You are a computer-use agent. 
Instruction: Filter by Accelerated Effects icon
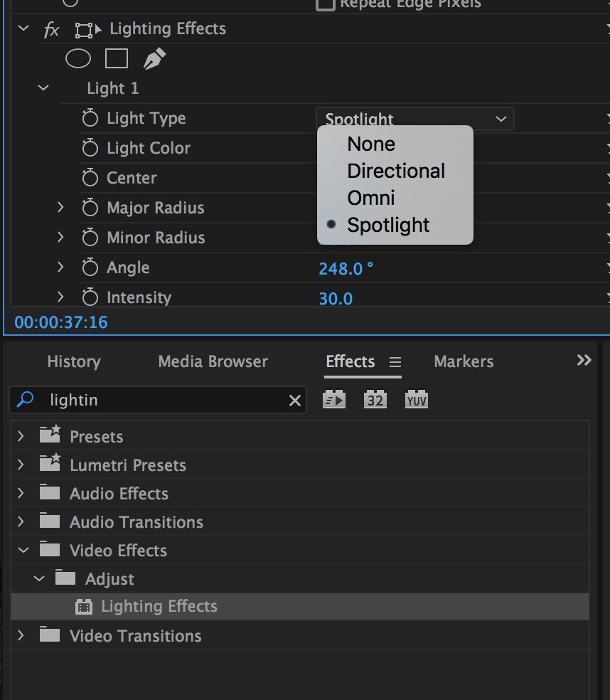pyautogui.click(x=334, y=400)
